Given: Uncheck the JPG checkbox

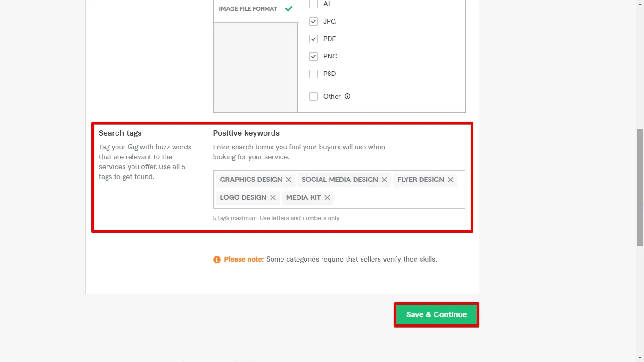Looking at the screenshot, I should point(314,22).
